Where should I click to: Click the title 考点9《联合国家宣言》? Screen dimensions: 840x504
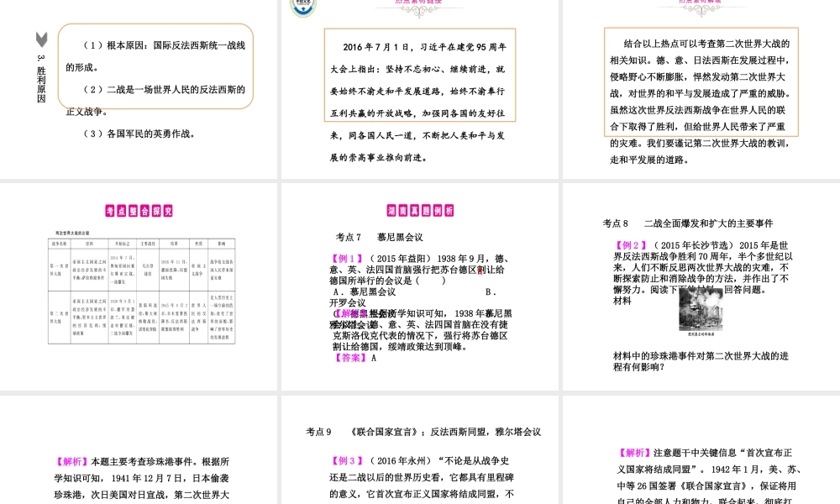[x=423, y=432]
